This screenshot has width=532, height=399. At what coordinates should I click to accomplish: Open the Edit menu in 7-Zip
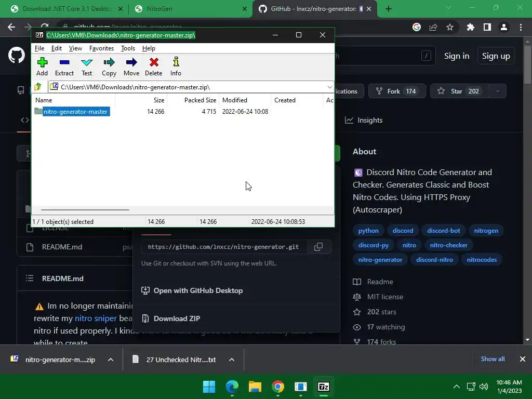[x=56, y=48]
